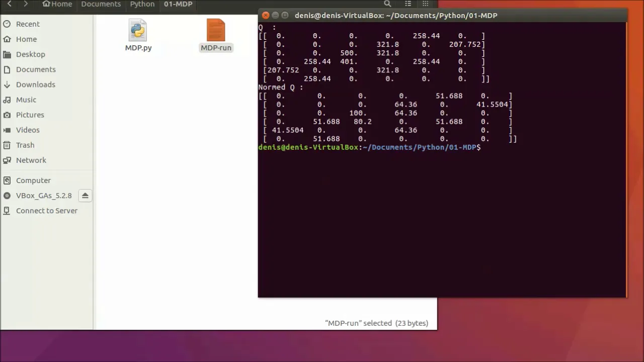Viewport: 644px width, 362px height.
Task: Click the Pictures camera icon in sidebar
Action: point(7,115)
